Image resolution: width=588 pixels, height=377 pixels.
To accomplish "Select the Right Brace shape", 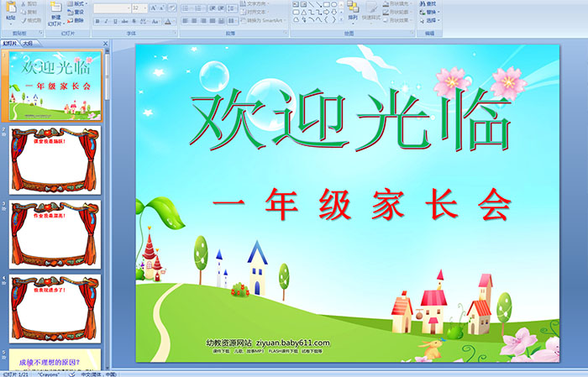I will point(333,19).
